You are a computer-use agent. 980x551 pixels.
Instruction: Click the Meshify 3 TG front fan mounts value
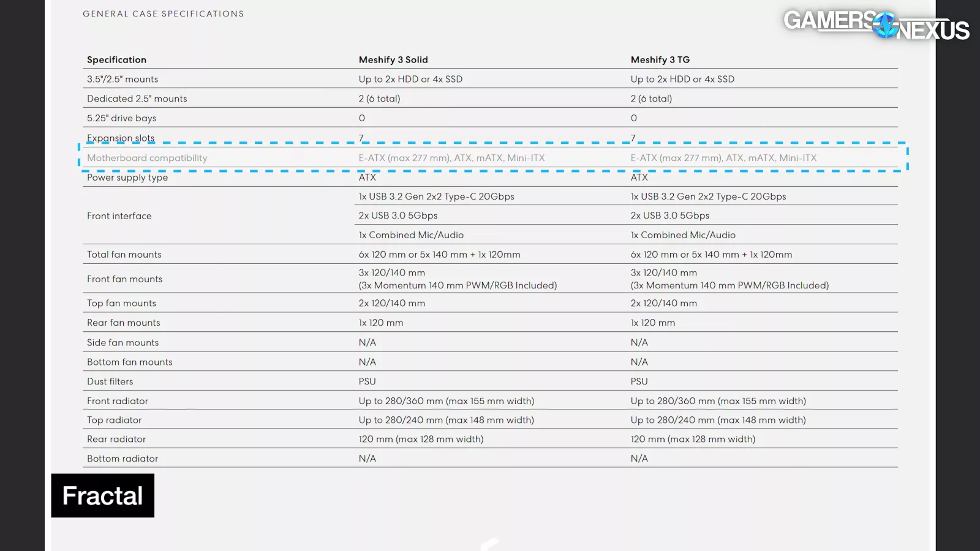(x=729, y=279)
